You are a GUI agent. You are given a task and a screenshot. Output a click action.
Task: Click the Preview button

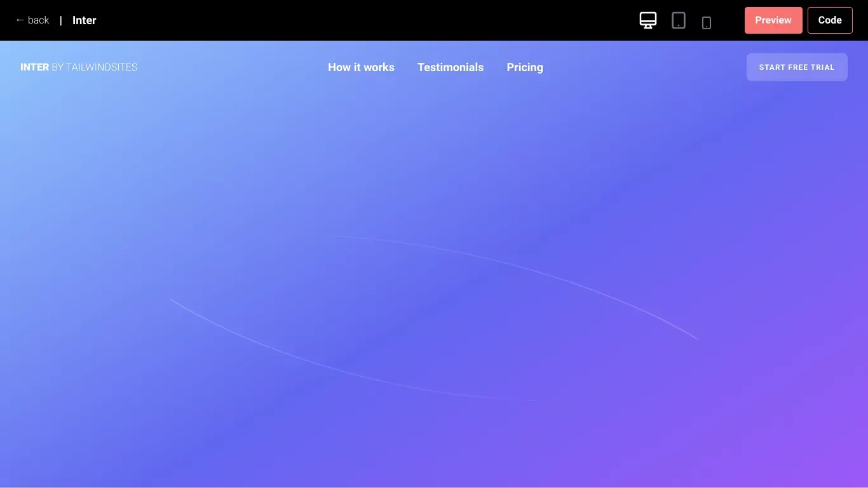tap(773, 20)
